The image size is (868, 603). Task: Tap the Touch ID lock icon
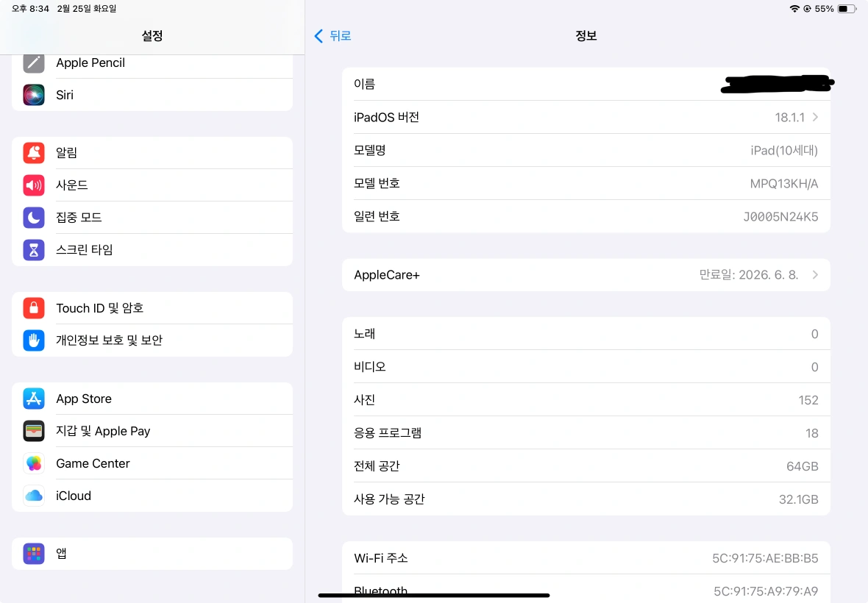(x=34, y=307)
